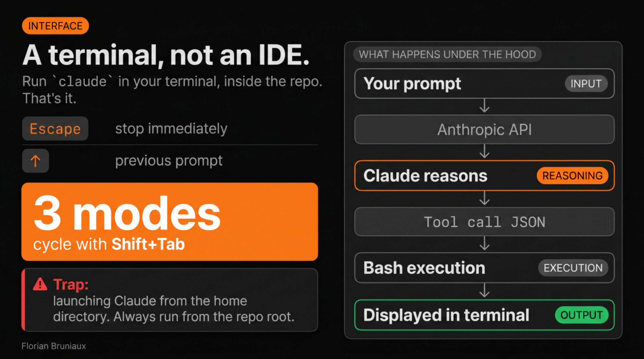Select the 'Your prompt' box
The height and width of the screenshot is (359, 644).
[484, 84]
